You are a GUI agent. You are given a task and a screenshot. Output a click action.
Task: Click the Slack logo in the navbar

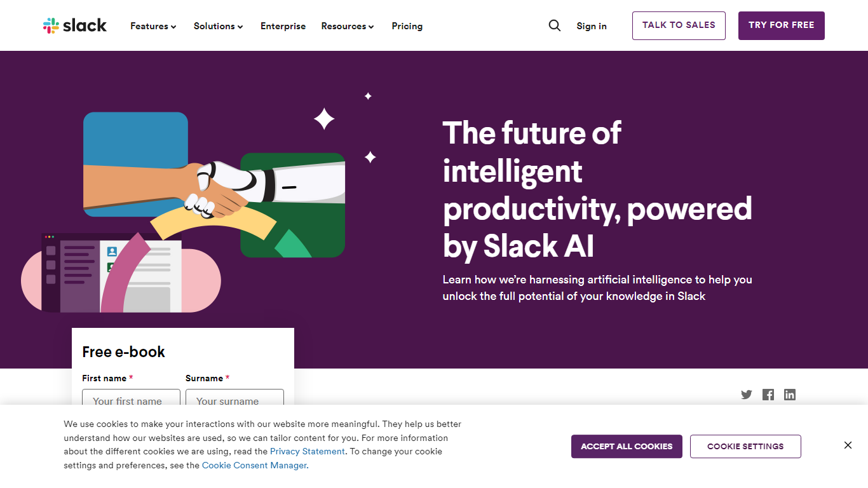(74, 25)
